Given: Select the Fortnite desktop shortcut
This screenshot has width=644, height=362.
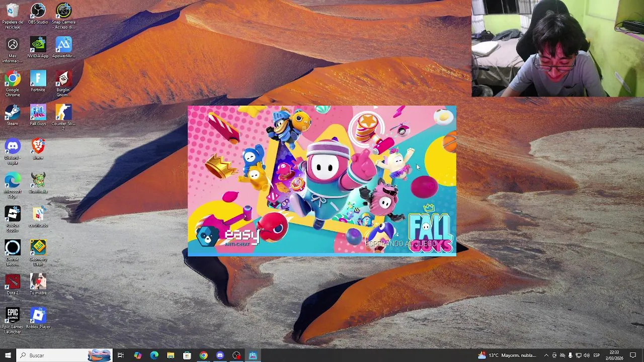Looking at the screenshot, I should pyautogui.click(x=38, y=81).
